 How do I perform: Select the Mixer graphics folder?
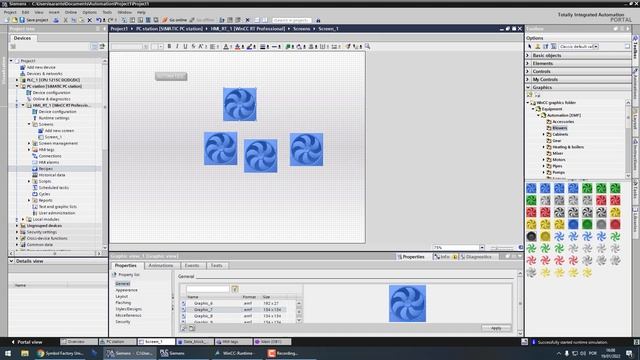558,153
